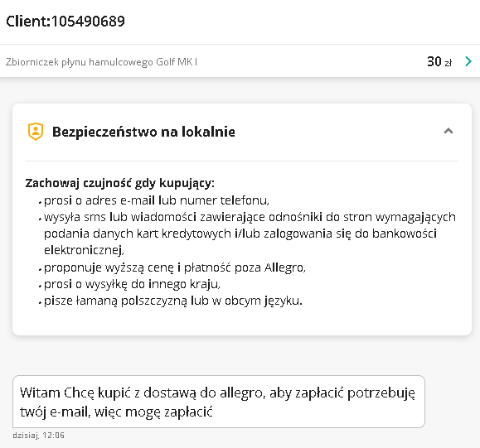480x448 pixels.
Task: Click the word elektronicznej in the warning
Action: [84, 250]
